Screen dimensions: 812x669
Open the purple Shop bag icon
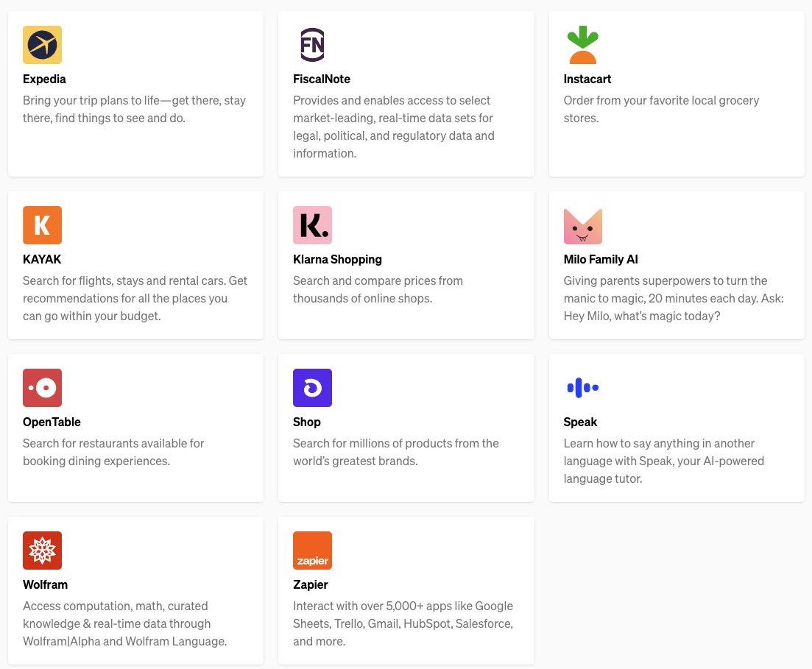point(312,388)
